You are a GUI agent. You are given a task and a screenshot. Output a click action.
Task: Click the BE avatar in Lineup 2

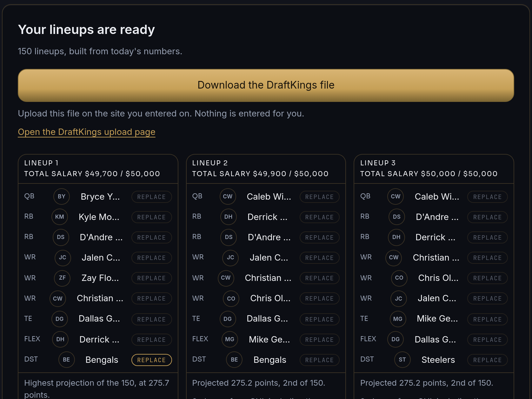(235, 360)
